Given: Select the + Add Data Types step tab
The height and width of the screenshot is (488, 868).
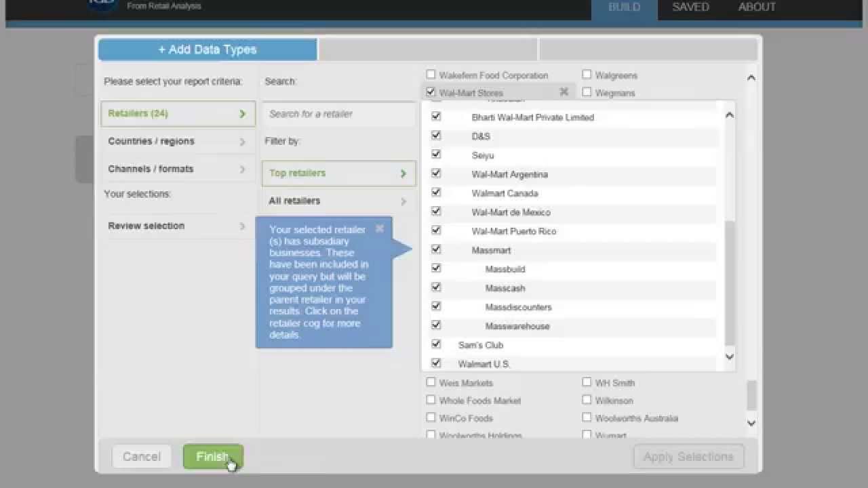Looking at the screenshot, I should [208, 49].
